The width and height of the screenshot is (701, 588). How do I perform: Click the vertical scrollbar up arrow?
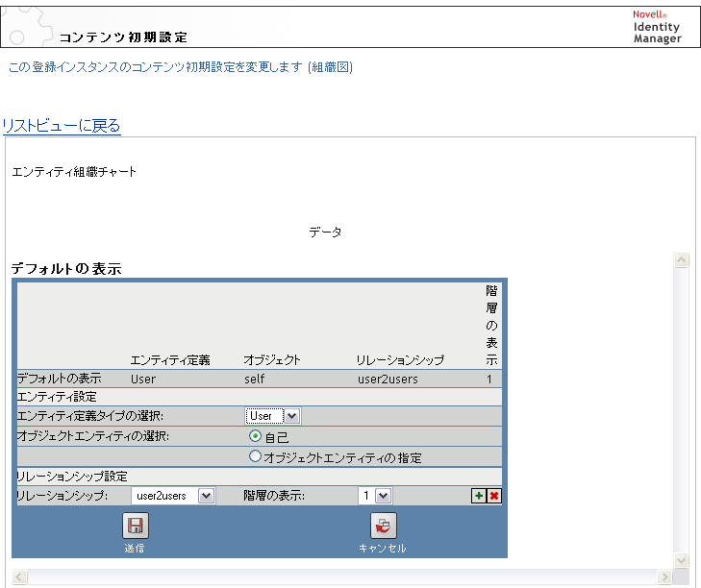click(x=681, y=260)
